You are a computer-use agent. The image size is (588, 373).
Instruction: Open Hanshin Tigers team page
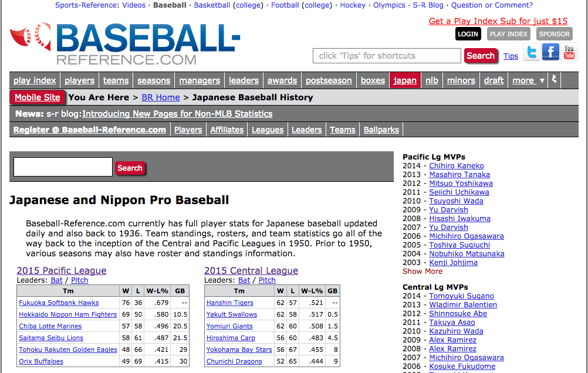click(230, 303)
